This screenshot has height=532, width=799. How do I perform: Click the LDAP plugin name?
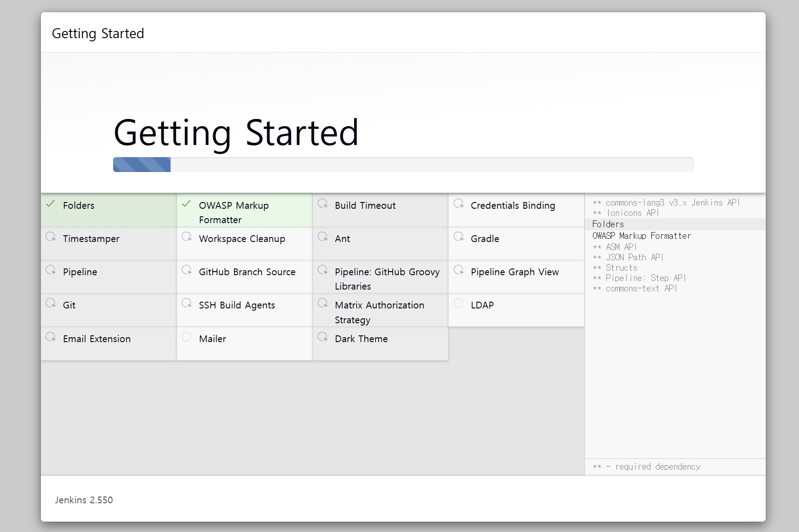483,305
